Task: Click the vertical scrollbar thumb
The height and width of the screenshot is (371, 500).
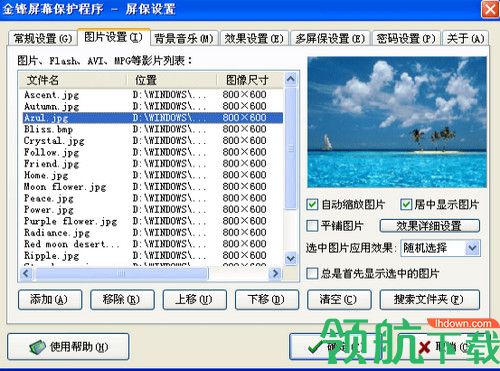Action: click(x=291, y=148)
